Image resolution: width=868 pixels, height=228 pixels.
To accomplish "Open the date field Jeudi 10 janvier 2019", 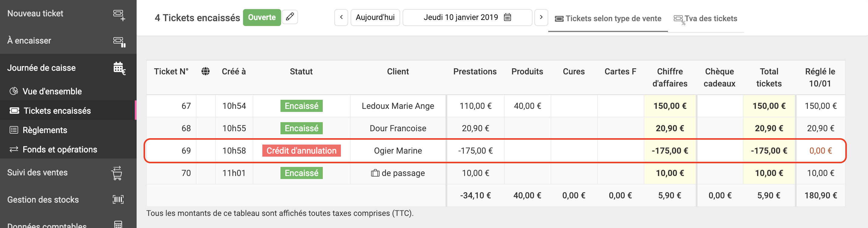I will point(467,17).
